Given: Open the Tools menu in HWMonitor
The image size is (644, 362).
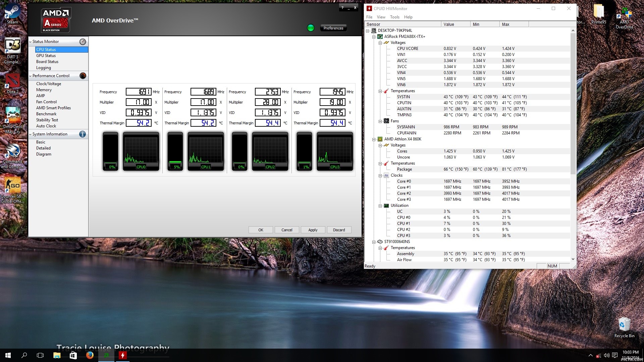Looking at the screenshot, I should coord(394,17).
